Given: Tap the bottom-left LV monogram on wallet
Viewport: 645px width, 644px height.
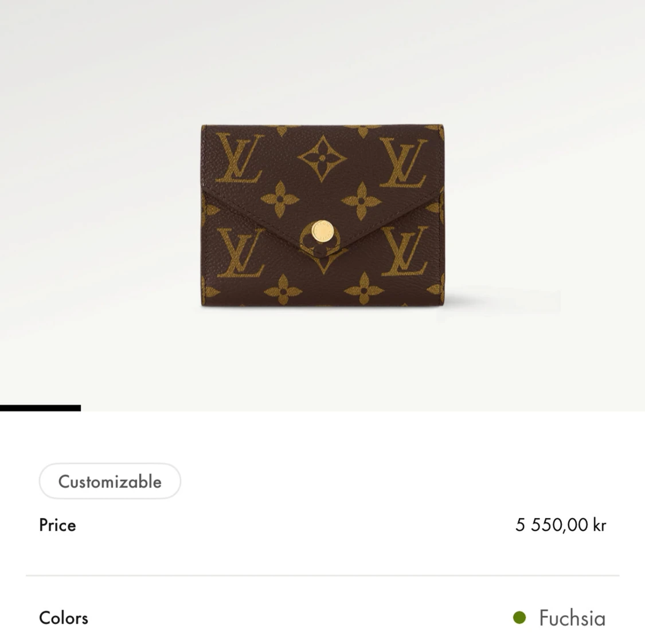Looking at the screenshot, I should [240, 252].
